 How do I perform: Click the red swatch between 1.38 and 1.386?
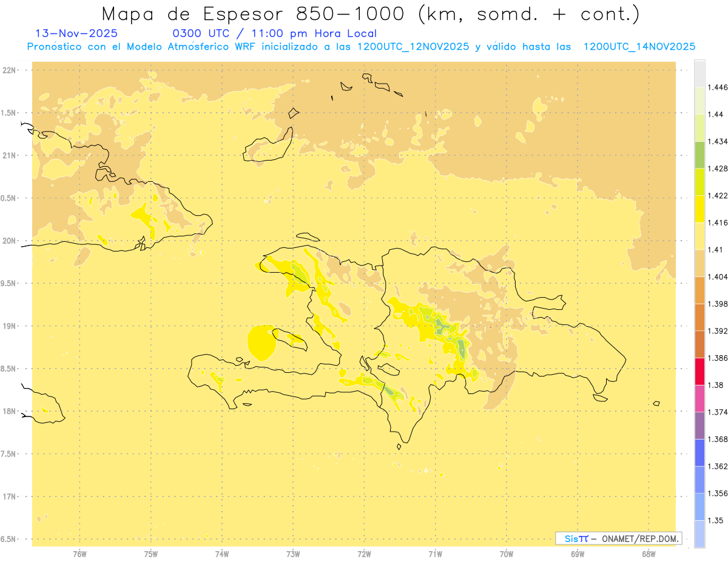click(699, 371)
